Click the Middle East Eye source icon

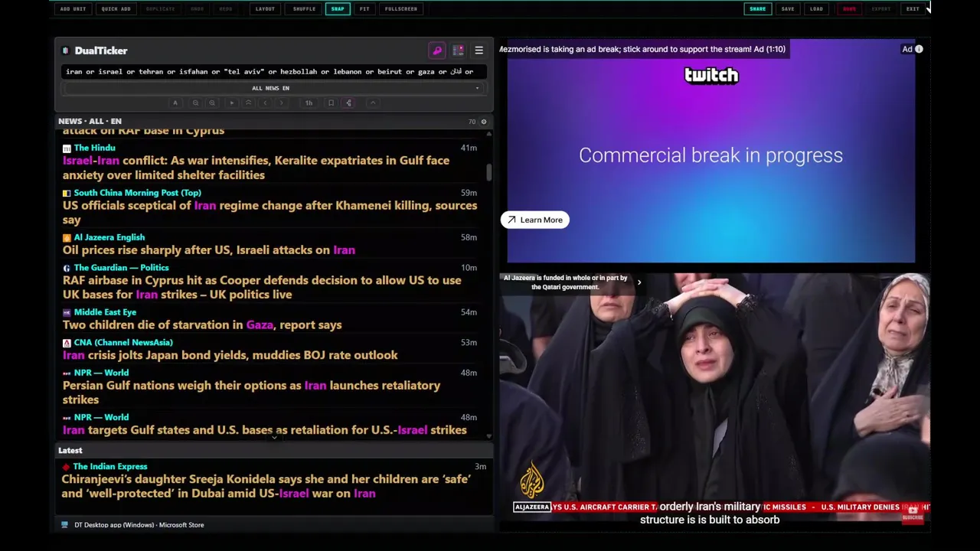[67, 312]
